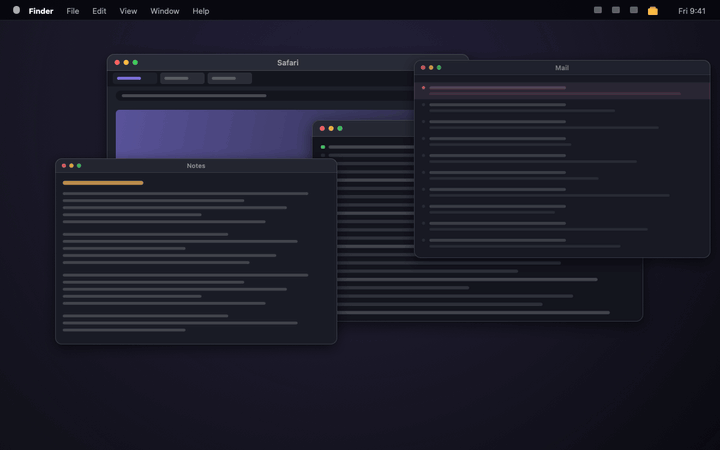Open the Apple menu logo
Viewport: 720px width, 450px height.
coord(17,10)
